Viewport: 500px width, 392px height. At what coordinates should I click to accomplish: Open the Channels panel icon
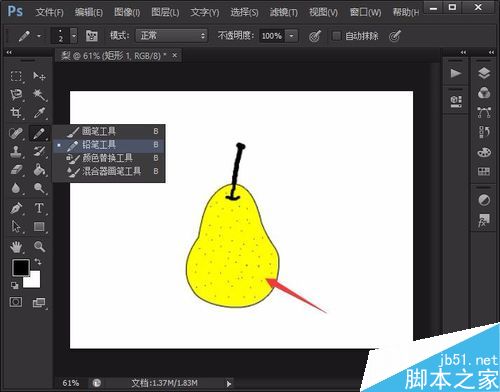click(x=484, y=93)
